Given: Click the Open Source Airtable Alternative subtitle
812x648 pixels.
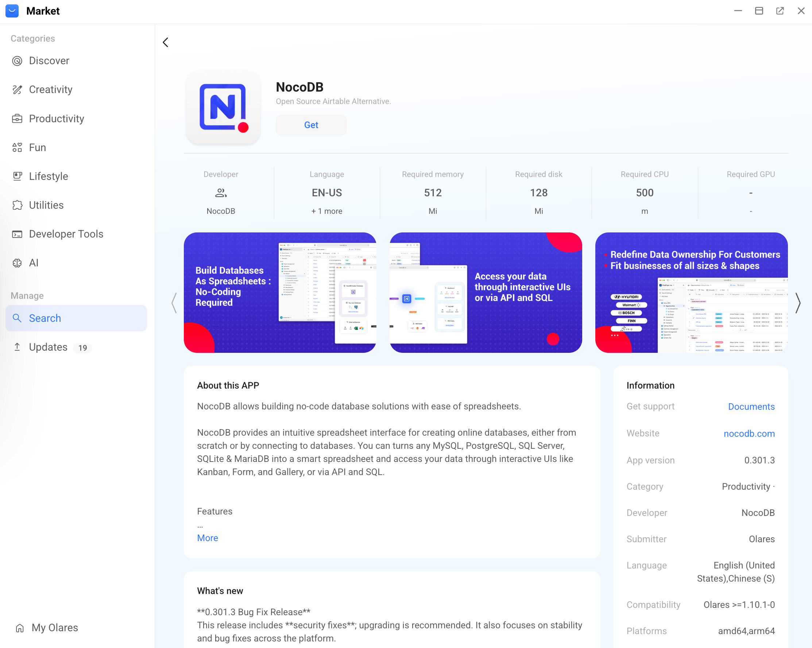Looking at the screenshot, I should (x=333, y=101).
